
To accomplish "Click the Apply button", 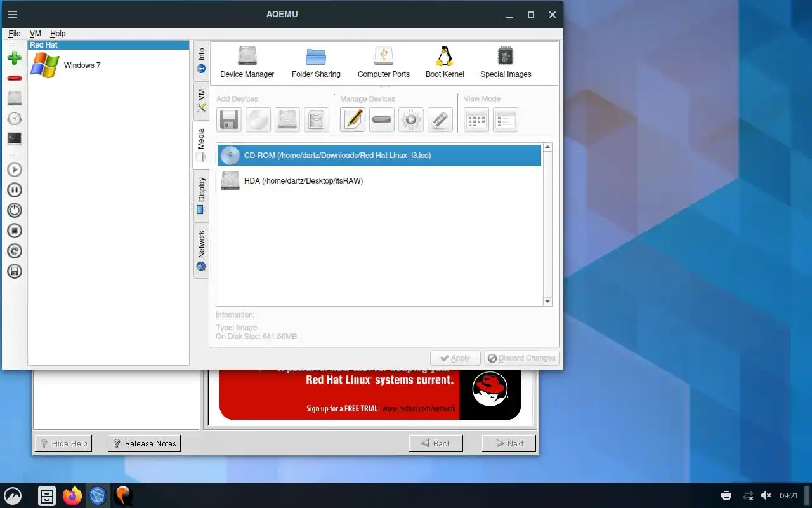I will point(455,358).
